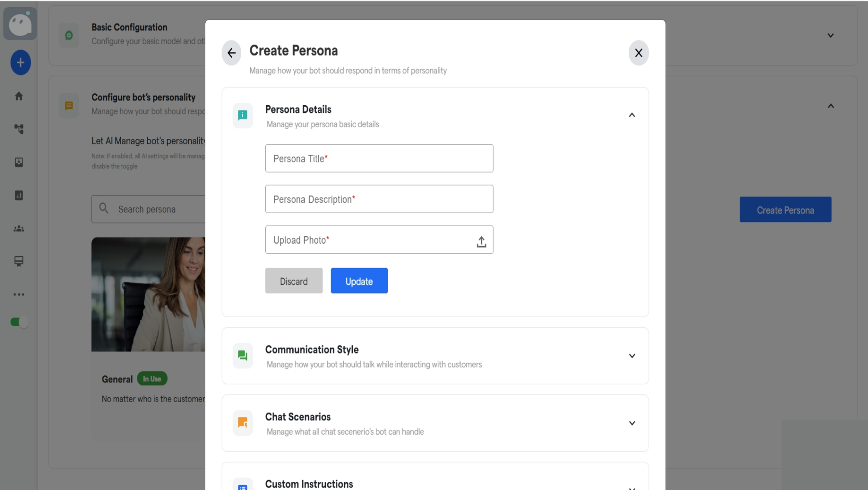Expand the Chat Scenarios section
Screen dimensions: 868x490
coord(632,423)
